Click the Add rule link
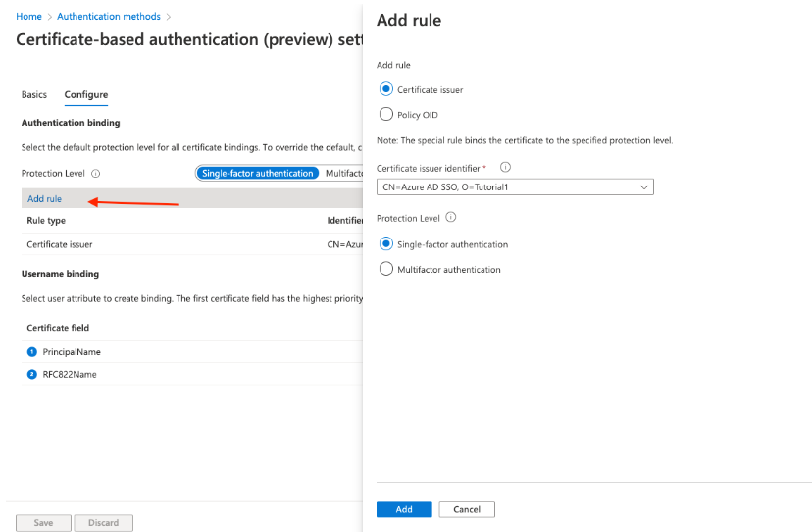 coord(44,199)
